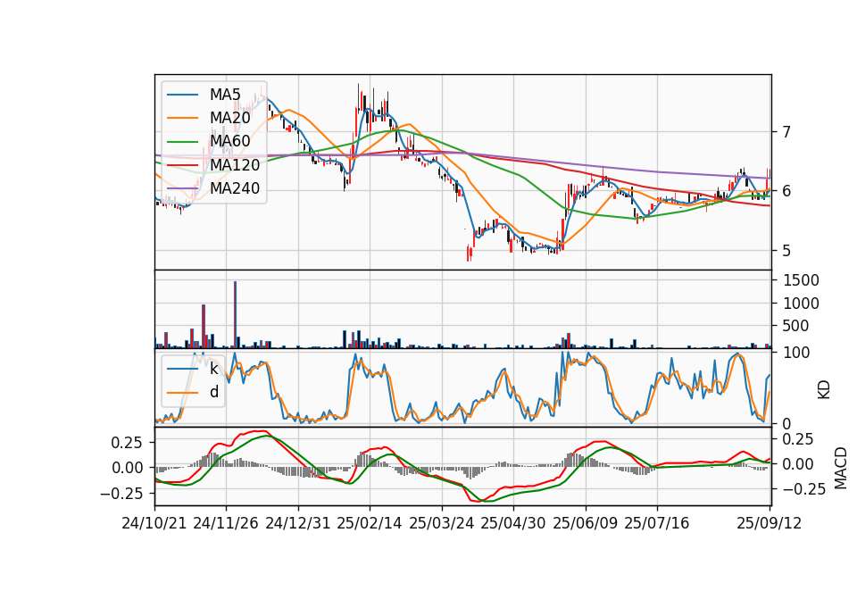
Task: Click the green line sample beside MA60
Action: 182,142
